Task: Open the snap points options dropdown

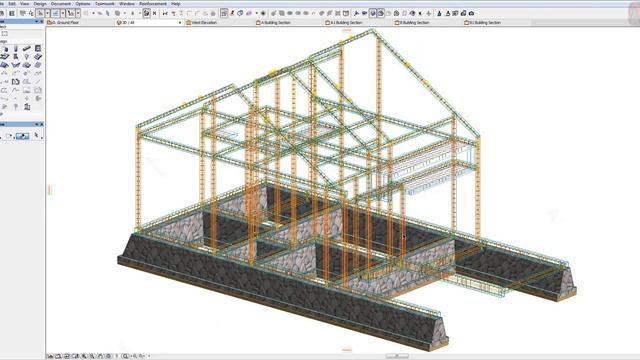Action: (78, 13)
